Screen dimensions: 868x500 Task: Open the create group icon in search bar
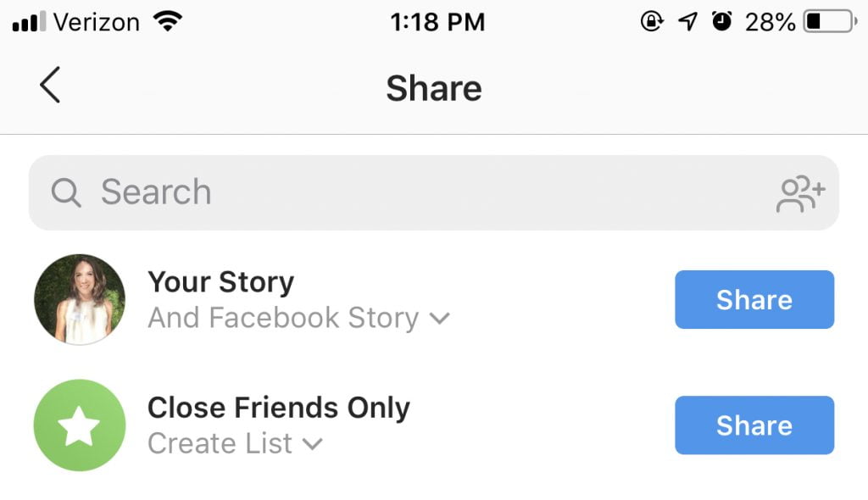tap(800, 194)
